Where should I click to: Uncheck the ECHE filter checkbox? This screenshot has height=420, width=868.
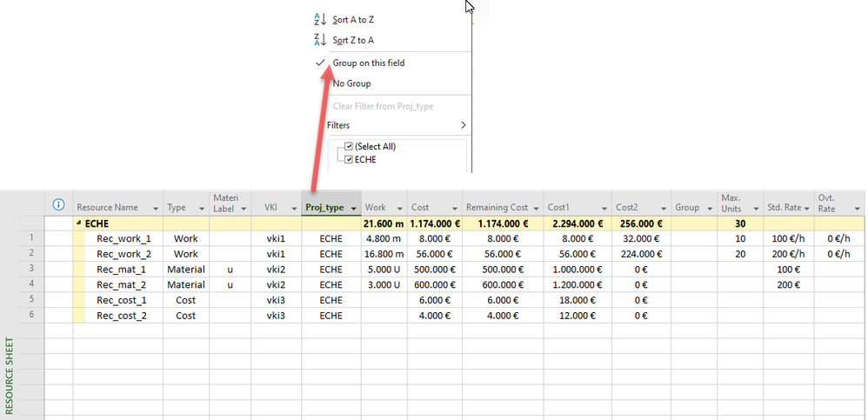pos(349,159)
